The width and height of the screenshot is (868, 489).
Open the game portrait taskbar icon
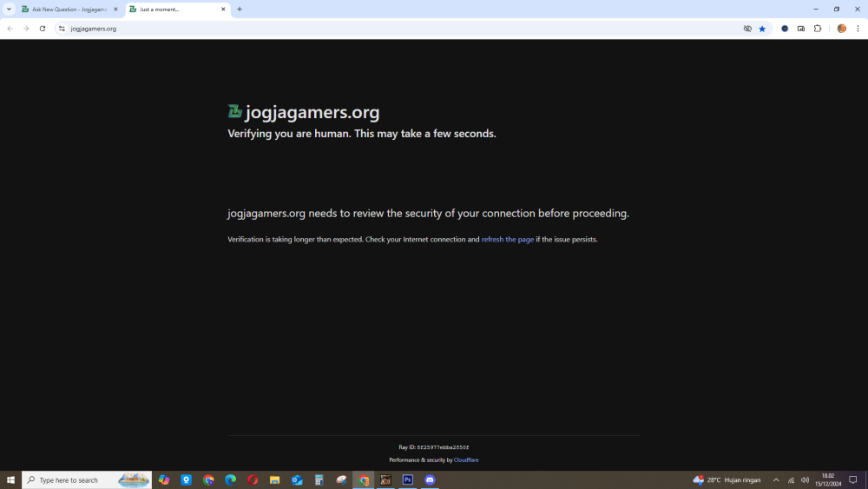[386, 480]
